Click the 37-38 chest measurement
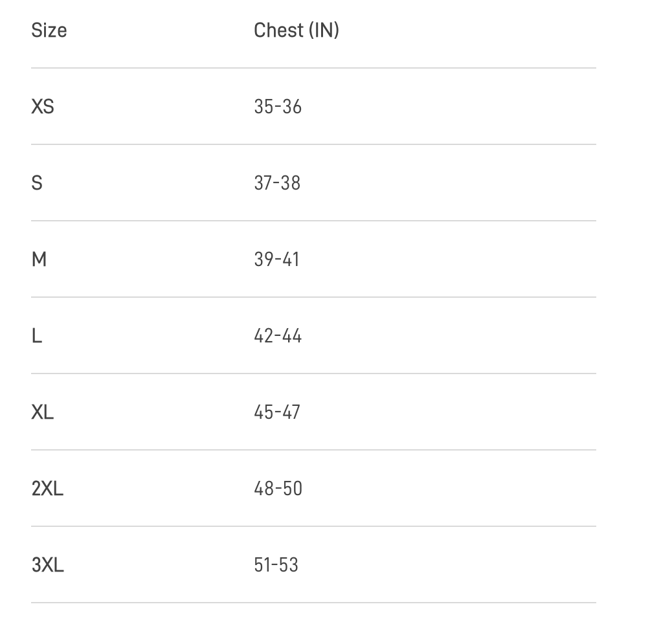Screen dimensions: 672x624 [x=277, y=183]
